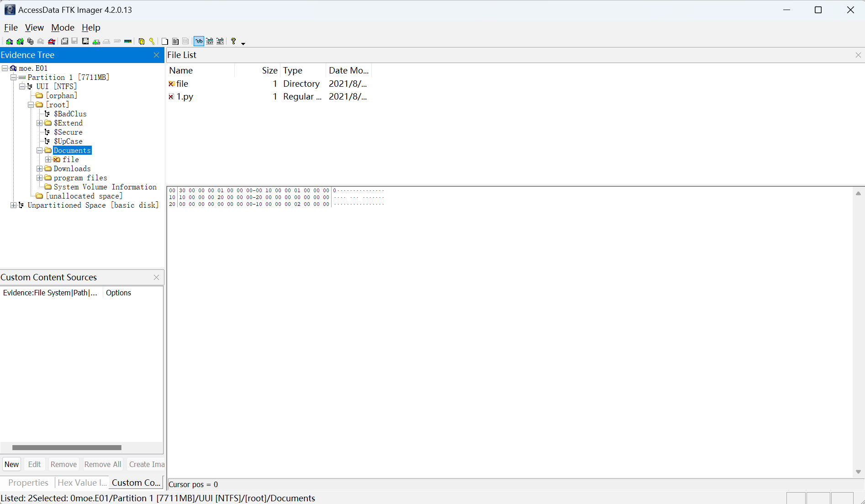This screenshot has width=865, height=504.
Task: Select the Custom Content Sources tab
Action: pyautogui.click(x=136, y=483)
